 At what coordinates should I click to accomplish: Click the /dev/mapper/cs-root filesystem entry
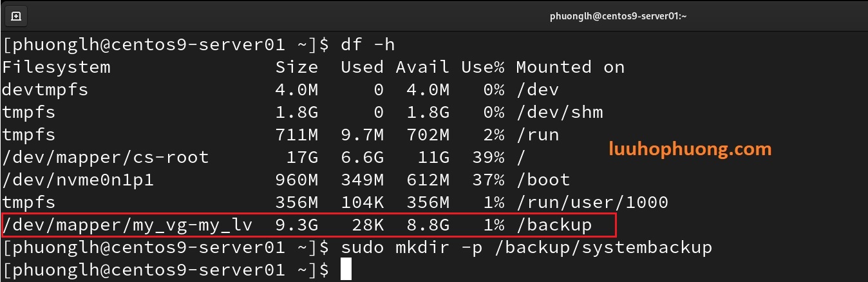pyautogui.click(x=106, y=158)
